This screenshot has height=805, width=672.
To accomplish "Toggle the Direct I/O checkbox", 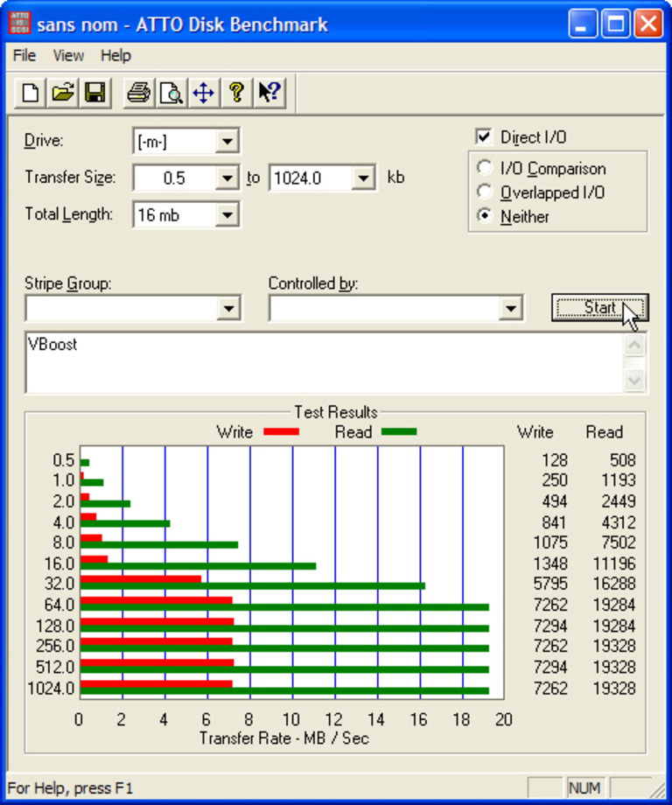I will coord(483,137).
